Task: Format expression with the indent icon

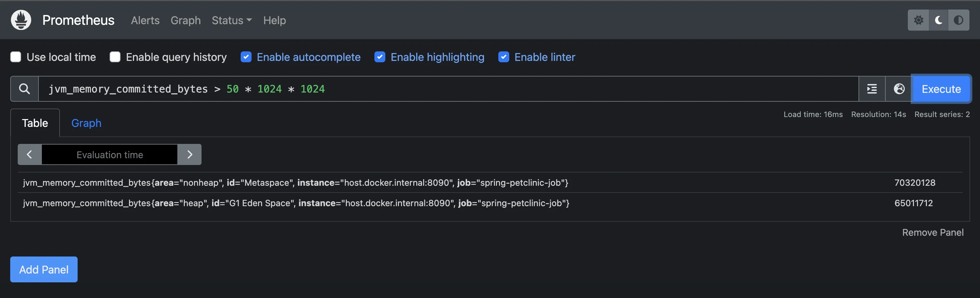Action: (x=872, y=89)
